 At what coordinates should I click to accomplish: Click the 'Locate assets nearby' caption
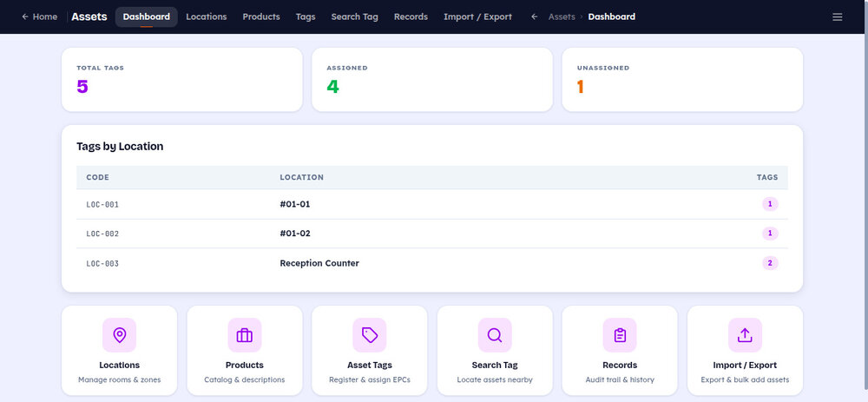tap(495, 379)
